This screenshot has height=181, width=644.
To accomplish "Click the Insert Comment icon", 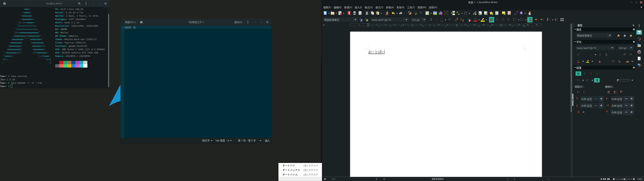I will point(503,13).
